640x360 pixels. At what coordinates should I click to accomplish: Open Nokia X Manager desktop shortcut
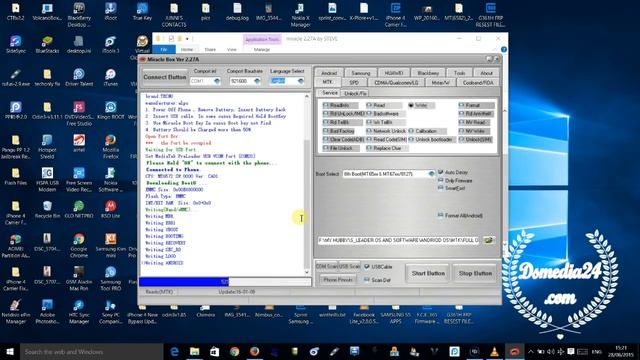(x=300, y=15)
